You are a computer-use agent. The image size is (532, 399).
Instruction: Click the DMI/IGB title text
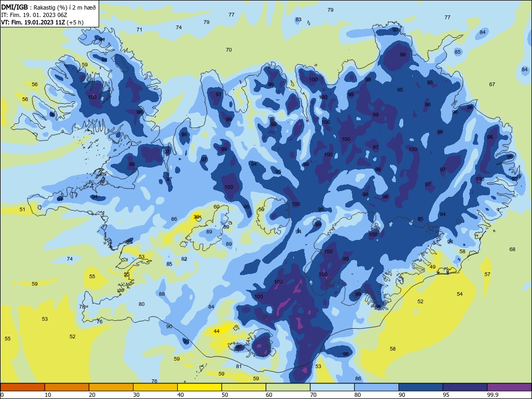click(x=14, y=7)
